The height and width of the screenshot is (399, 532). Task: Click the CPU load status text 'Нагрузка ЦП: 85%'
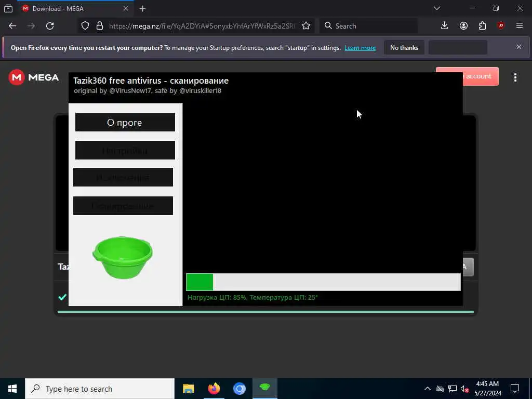click(217, 298)
